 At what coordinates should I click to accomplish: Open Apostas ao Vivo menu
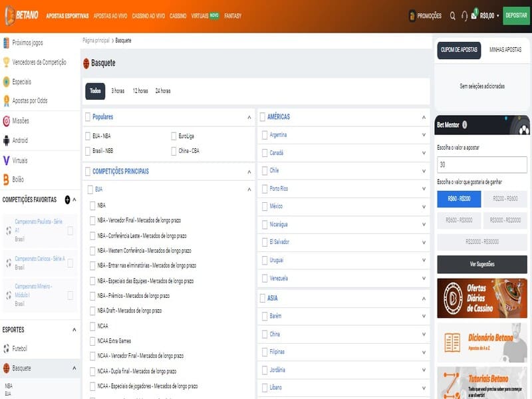(110, 15)
